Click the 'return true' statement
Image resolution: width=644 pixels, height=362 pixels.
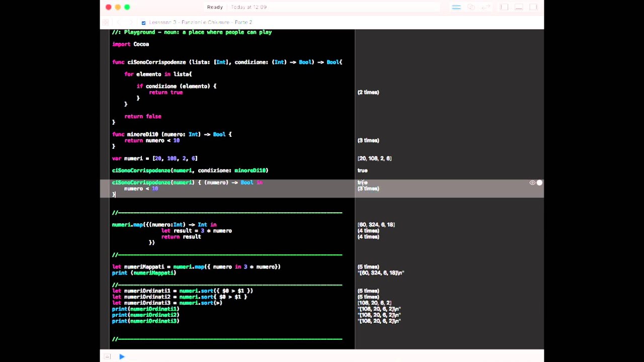coord(166,93)
